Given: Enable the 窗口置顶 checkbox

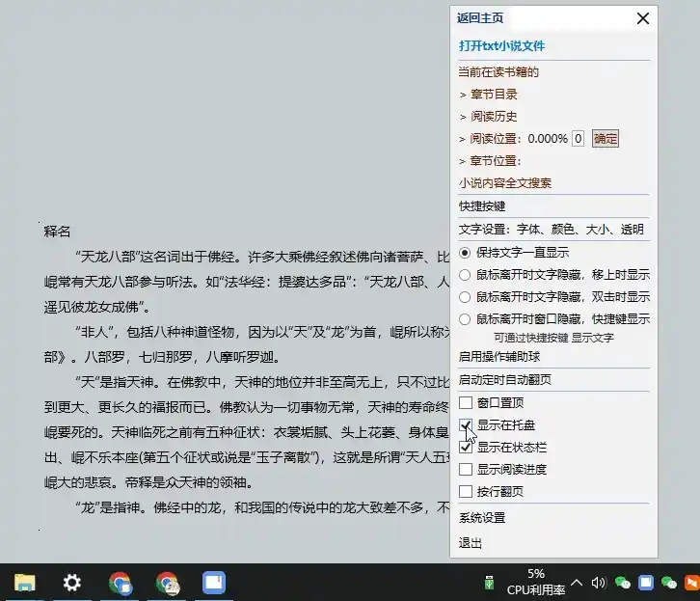Looking at the screenshot, I should pyautogui.click(x=467, y=402).
